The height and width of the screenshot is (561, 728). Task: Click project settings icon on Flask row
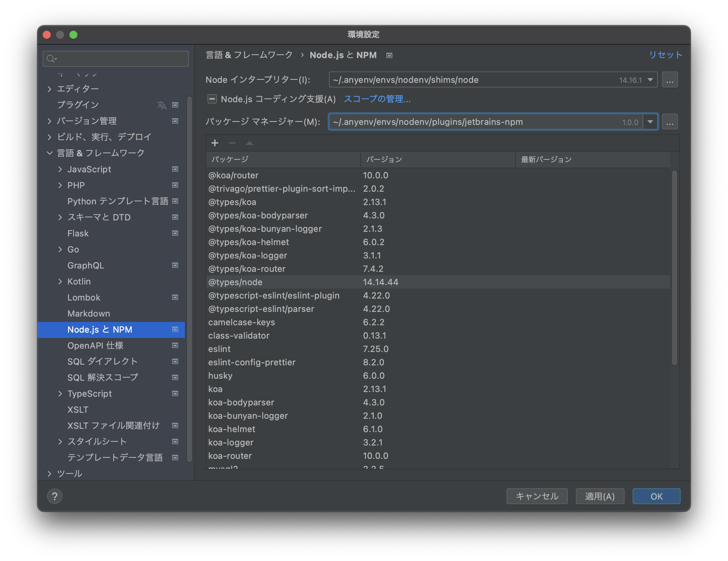(175, 233)
